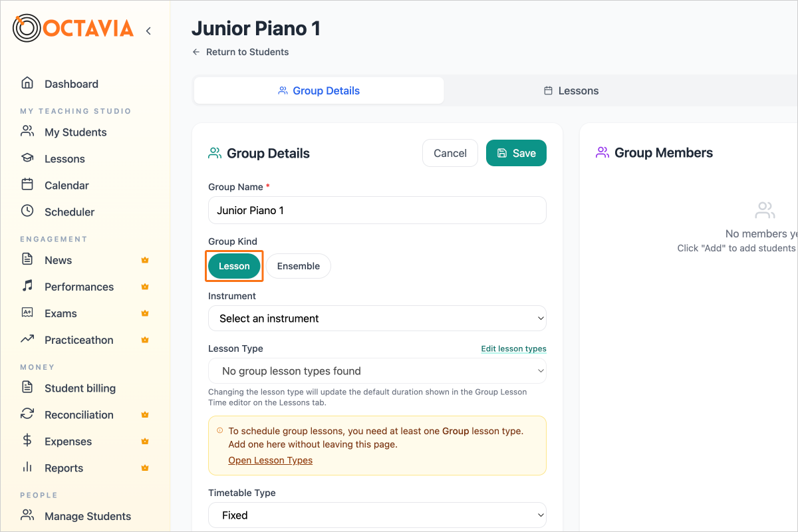Click the Expenses dollar sign icon
Image resolution: width=798 pixels, height=532 pixels.
tap(27, 441)
